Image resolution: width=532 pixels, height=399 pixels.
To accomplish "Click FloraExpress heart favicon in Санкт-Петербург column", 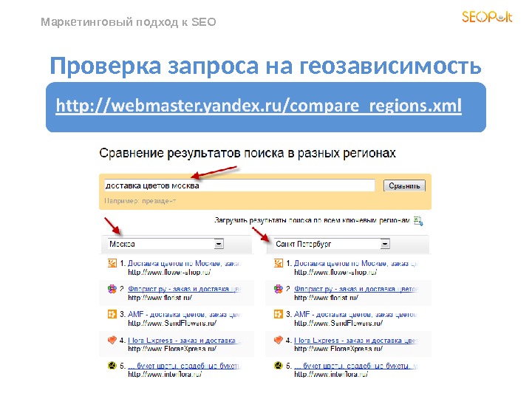I will pos(279,340).
